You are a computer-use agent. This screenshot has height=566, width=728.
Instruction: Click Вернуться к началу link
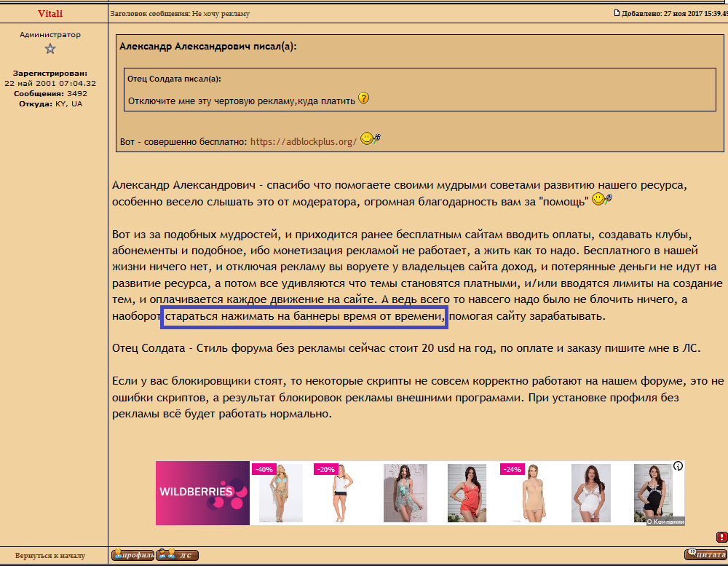click(50, 556)
